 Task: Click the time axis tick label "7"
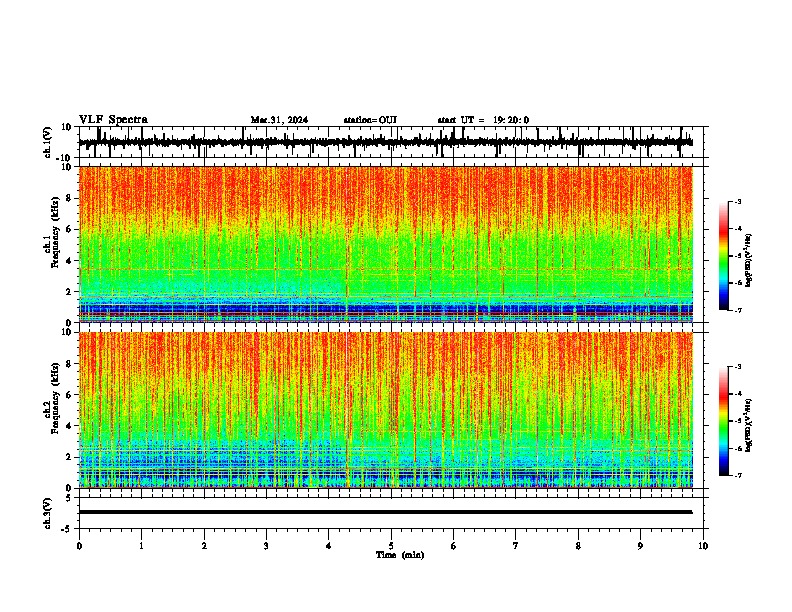pos(516,546)
